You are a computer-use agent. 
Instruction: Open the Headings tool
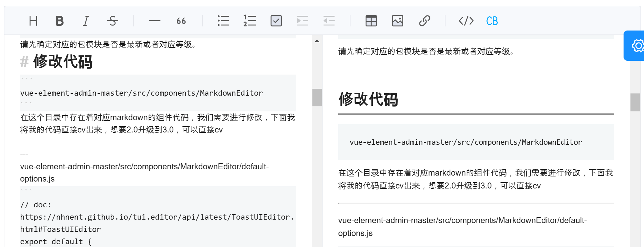coord(33,21)
